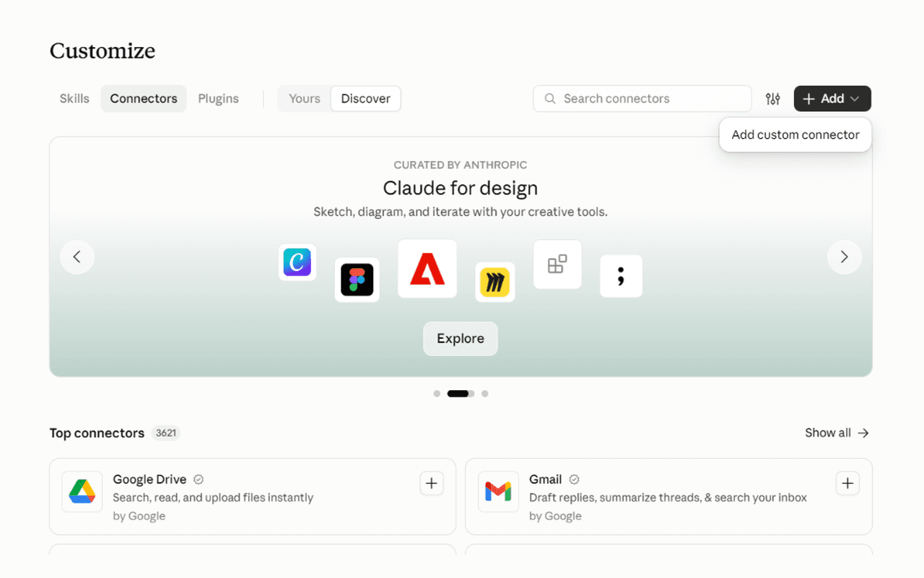The height and width of the screenshot is (578, 924).
Task: Click the verified badge beside Google Drive
Action: click(x=199, y=479)
